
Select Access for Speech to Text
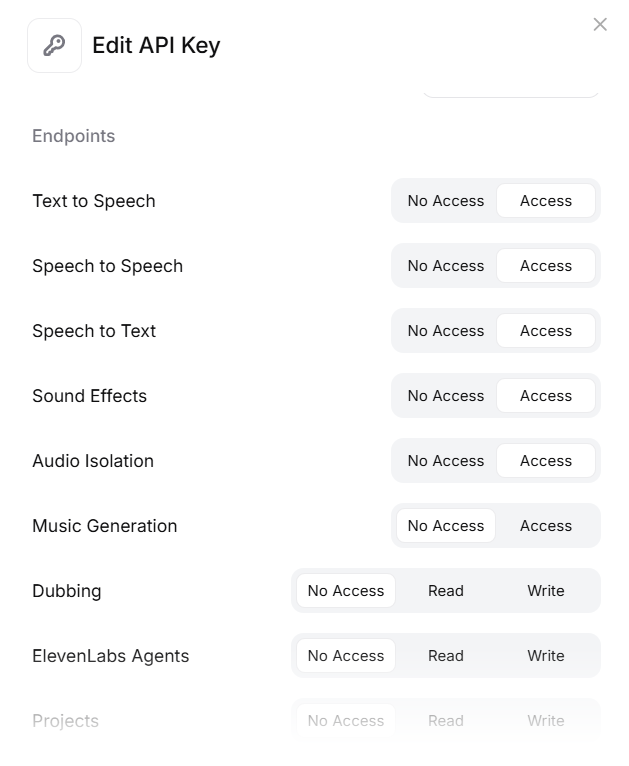(546, 331)
